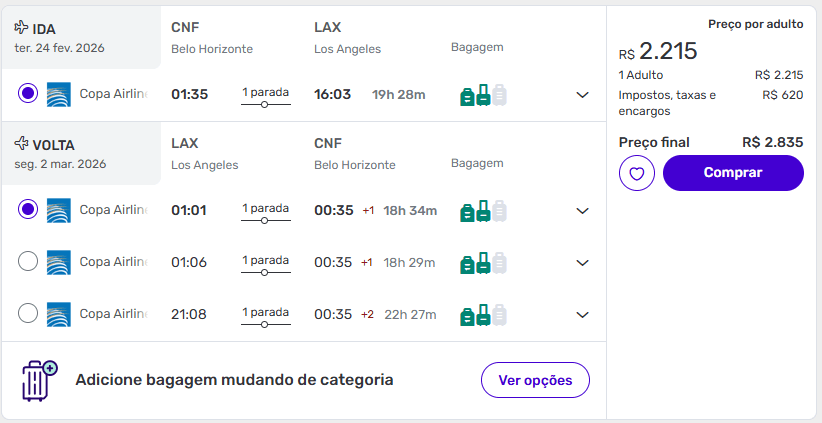822x423 pixels.
Task: Click the suitcase-plus add baggage icon
Action: click(39, 380)
